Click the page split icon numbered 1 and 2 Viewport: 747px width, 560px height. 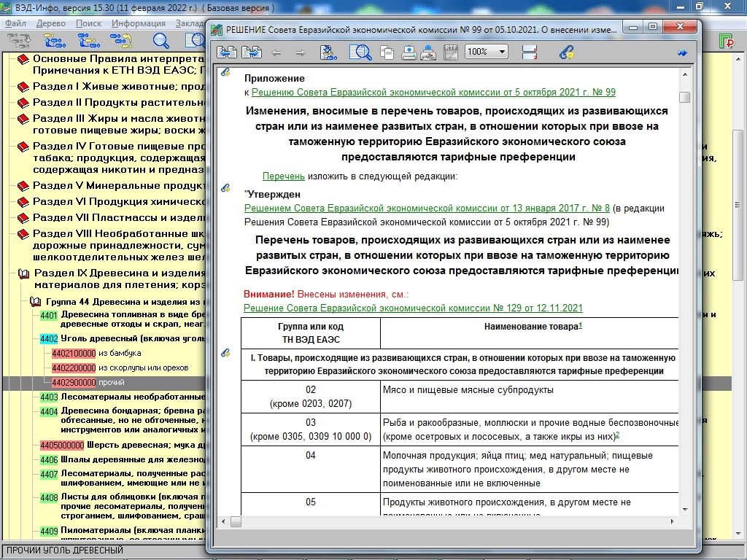point(530,52)
